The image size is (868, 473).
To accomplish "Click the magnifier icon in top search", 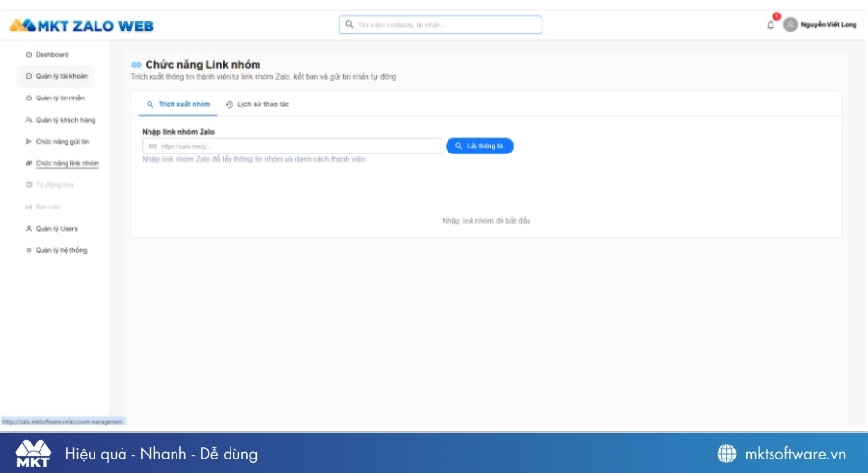I will pyautogui.click(x=349, y=24).
